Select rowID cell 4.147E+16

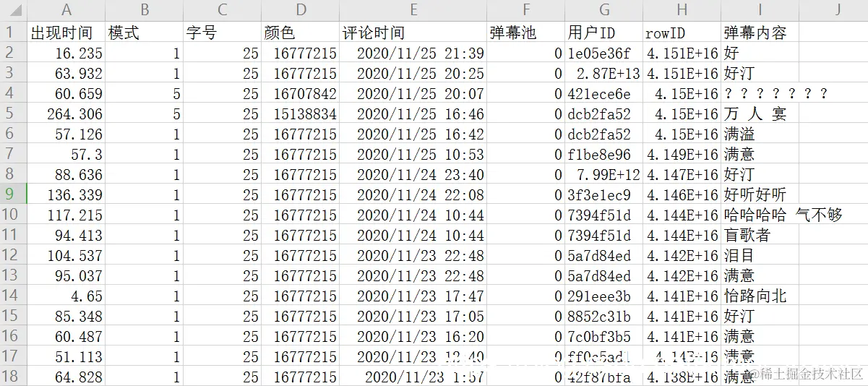(682, 174)
